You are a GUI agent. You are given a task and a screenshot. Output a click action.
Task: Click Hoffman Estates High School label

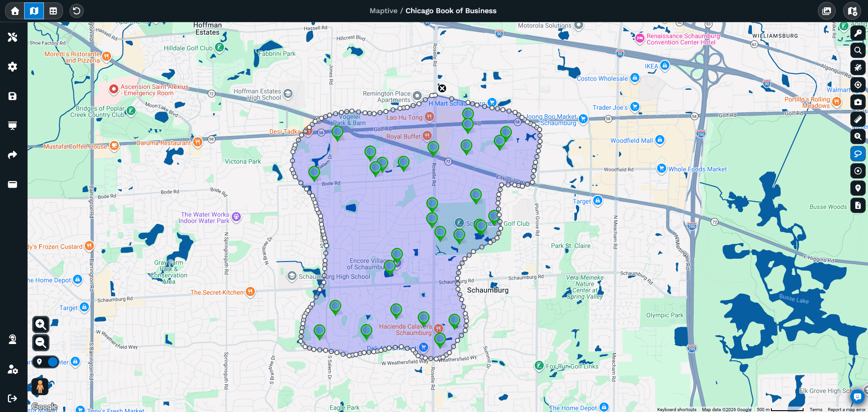click(257, 94)
